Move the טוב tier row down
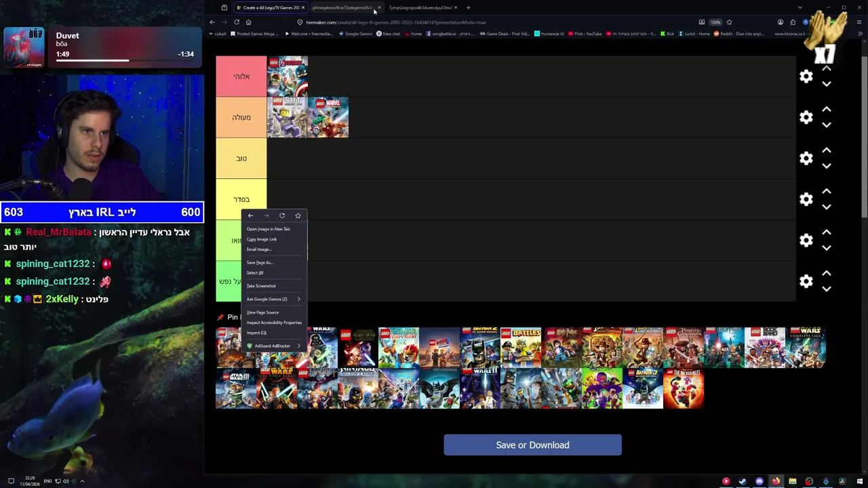The height and width of the screenshot is (488, 868). coord(827,166)
